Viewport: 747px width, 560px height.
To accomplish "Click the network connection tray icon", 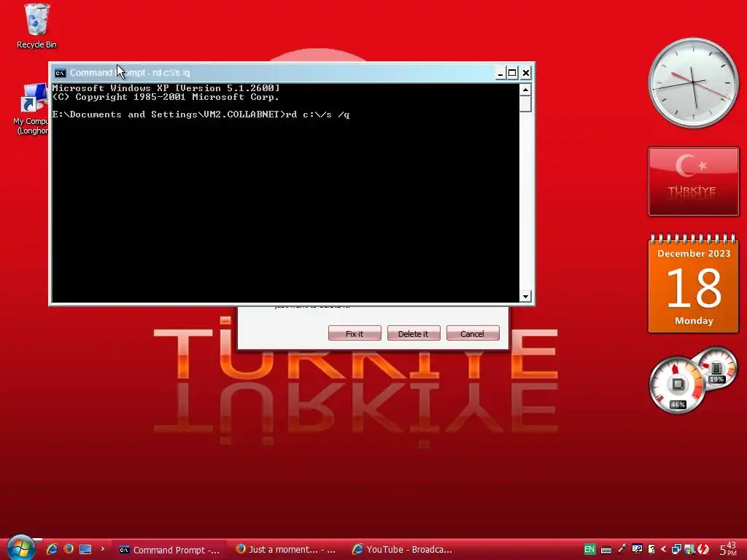I will point(676,550).
